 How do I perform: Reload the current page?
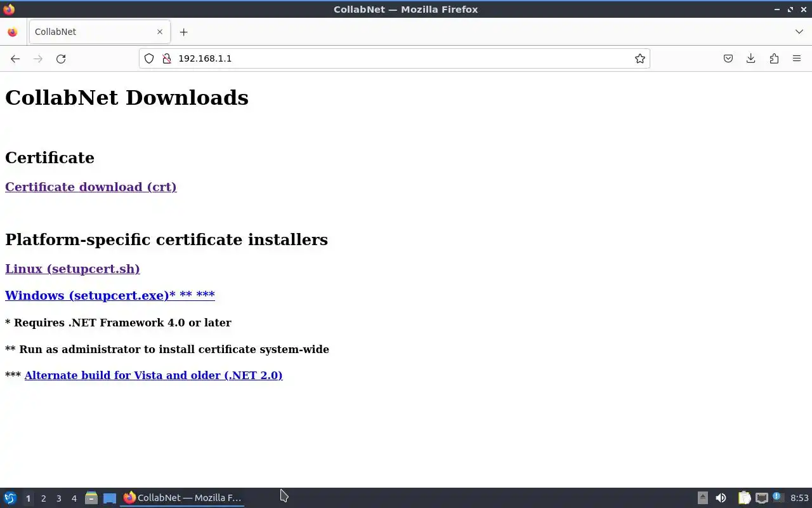coord(61,58)
